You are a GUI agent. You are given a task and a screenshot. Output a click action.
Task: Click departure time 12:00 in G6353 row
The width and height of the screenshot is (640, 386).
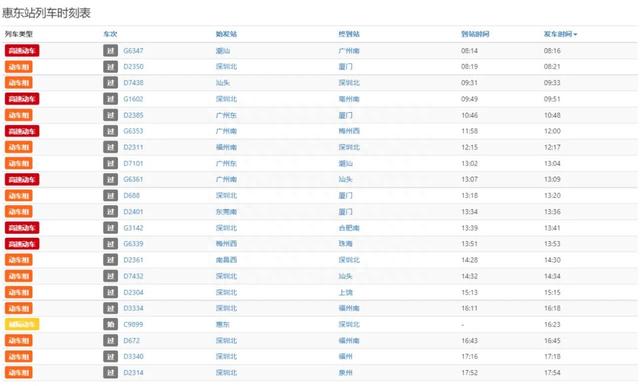click(x=552, y=131)
